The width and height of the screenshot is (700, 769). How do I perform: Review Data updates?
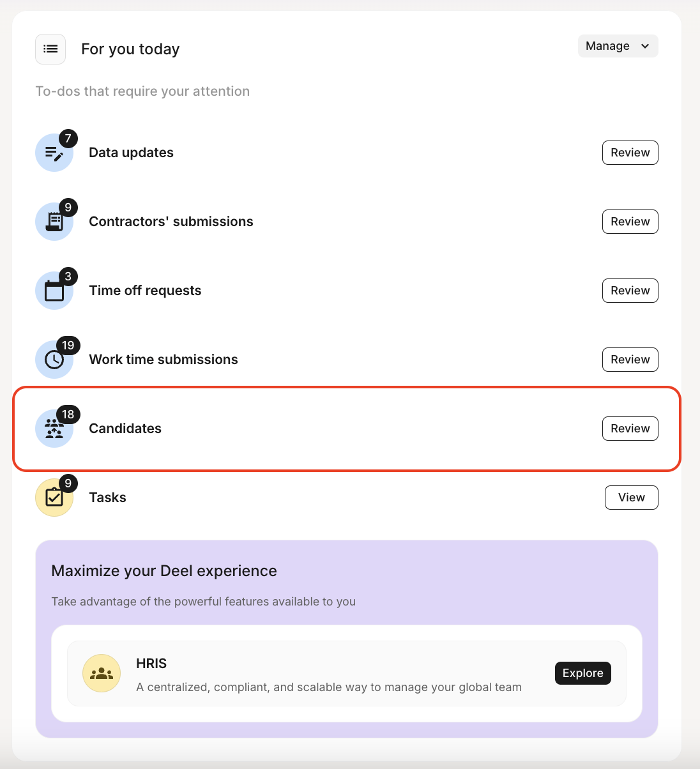coord(630,153)
